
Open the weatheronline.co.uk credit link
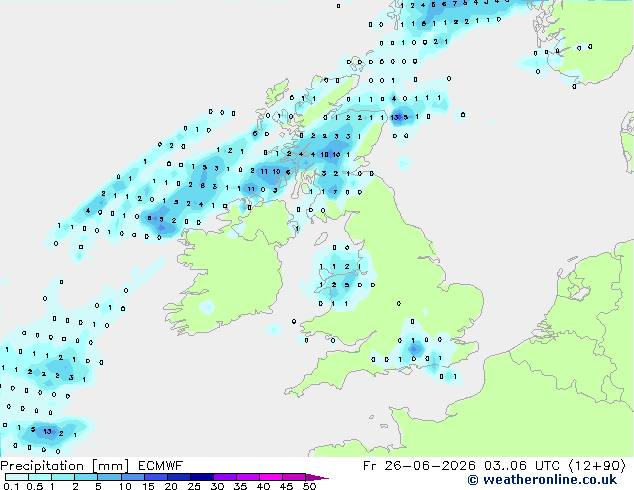pos(542,480)
